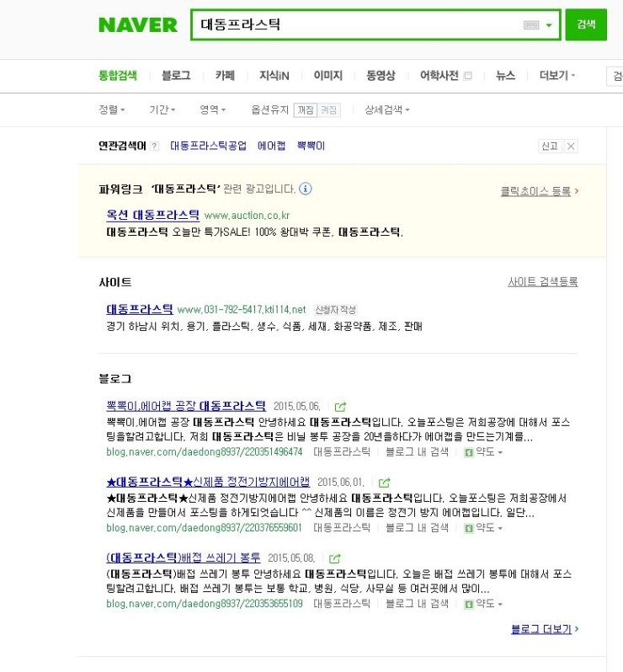The image size is (623, 672).
Task: Open blog post (대동프라스틱)배접 쓰레기 봉투
Action: coord(184,557)
